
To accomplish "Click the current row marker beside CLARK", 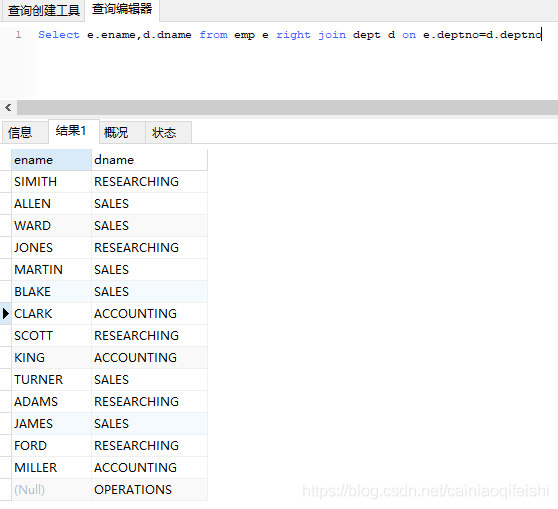I will pyautogui.click(x=5, y=314).
